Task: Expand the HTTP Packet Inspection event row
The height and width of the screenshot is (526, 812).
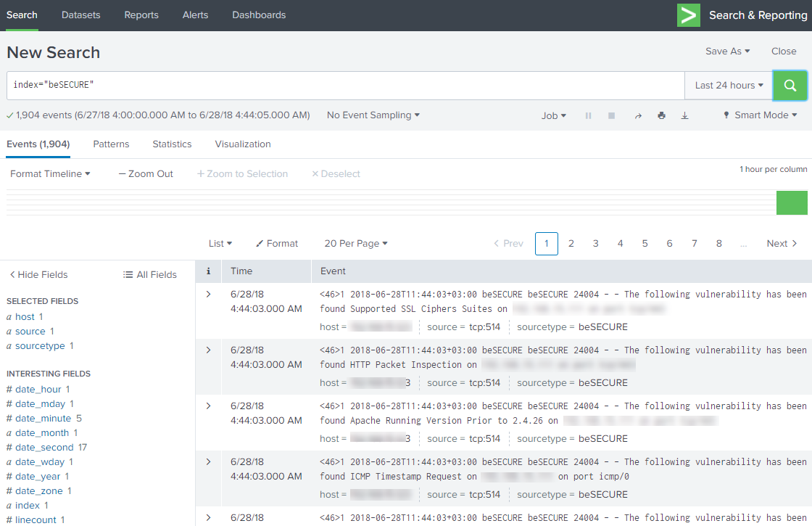Action: tap(208, 350)
